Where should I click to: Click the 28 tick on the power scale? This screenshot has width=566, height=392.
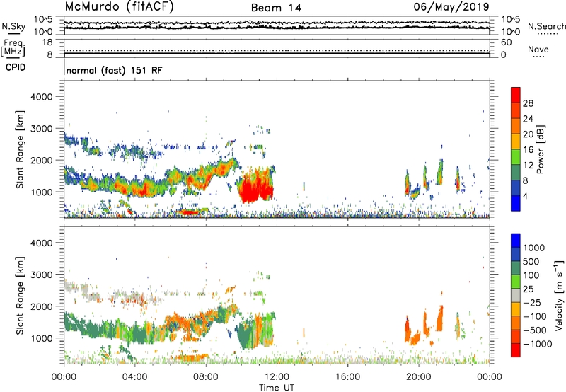[x=528, y=103]
